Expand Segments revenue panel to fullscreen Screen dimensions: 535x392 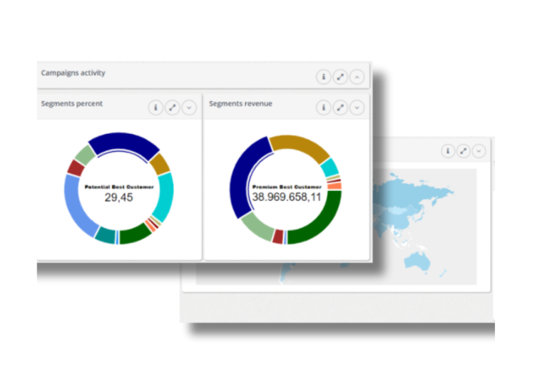tap(340, 108)
